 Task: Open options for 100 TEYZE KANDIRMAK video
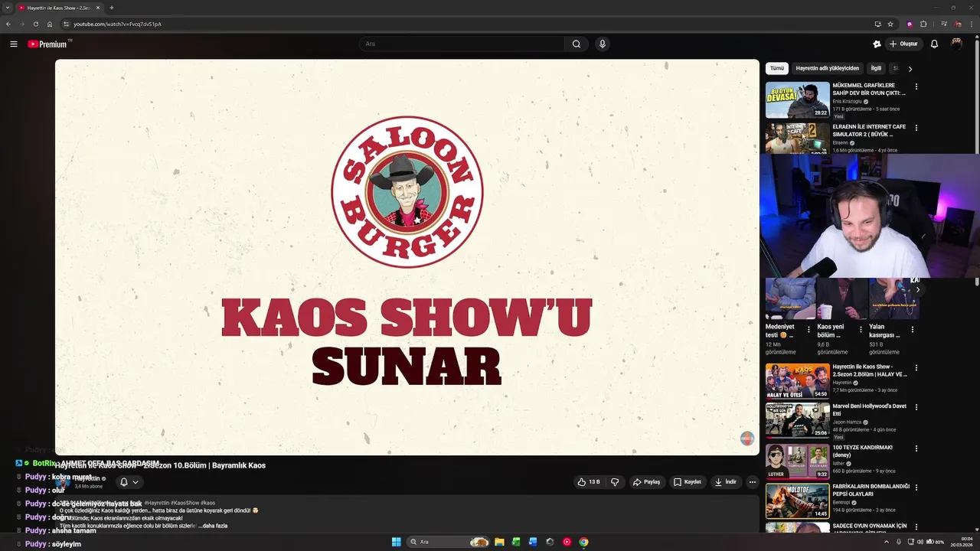(916, 448)
